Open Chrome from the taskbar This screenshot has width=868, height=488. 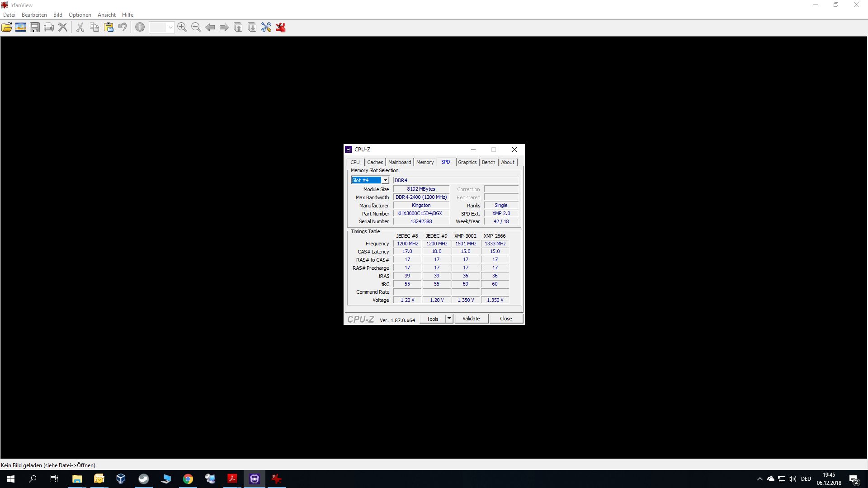[x=188, y=479]
